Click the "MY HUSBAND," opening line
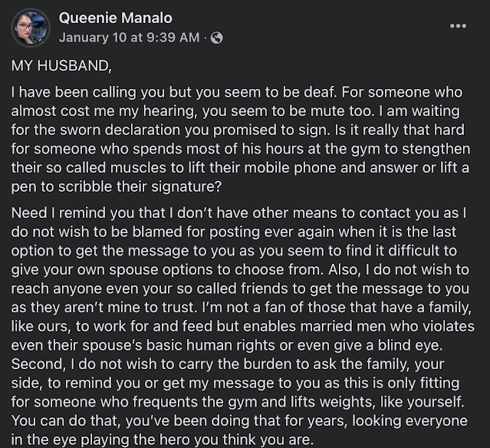Viewport: 490px width, 448px height. coord(55,66)
